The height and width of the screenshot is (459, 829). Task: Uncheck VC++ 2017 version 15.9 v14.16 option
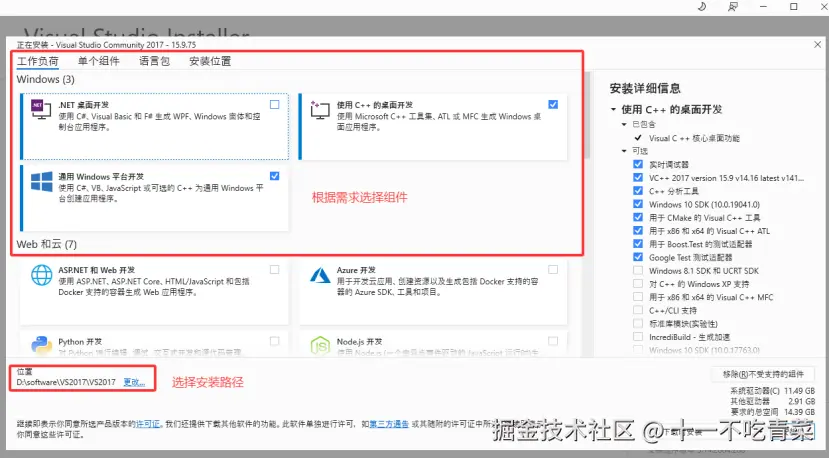pyautogui.click(x=638, y=178)
